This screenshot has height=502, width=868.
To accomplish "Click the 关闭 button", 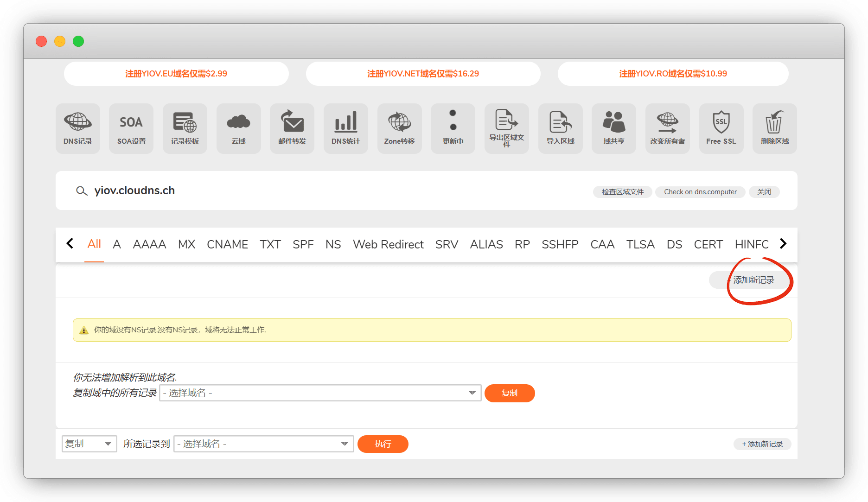I will 764,192.
